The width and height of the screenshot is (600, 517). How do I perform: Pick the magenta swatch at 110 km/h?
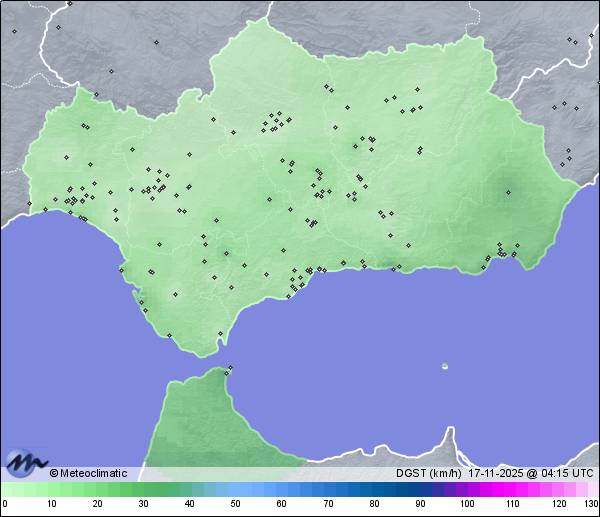click(512, 490)
